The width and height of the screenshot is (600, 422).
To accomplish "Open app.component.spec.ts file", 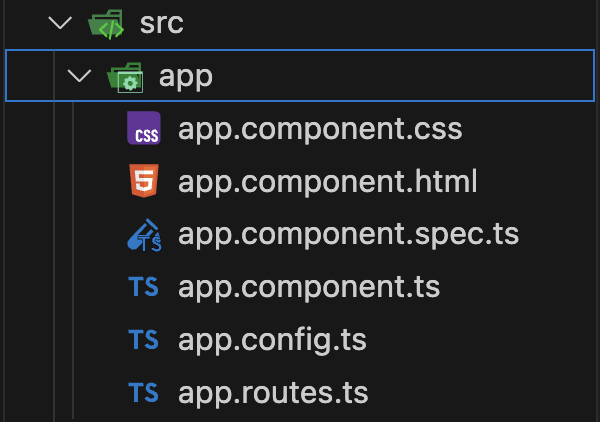I will [348, 235].
